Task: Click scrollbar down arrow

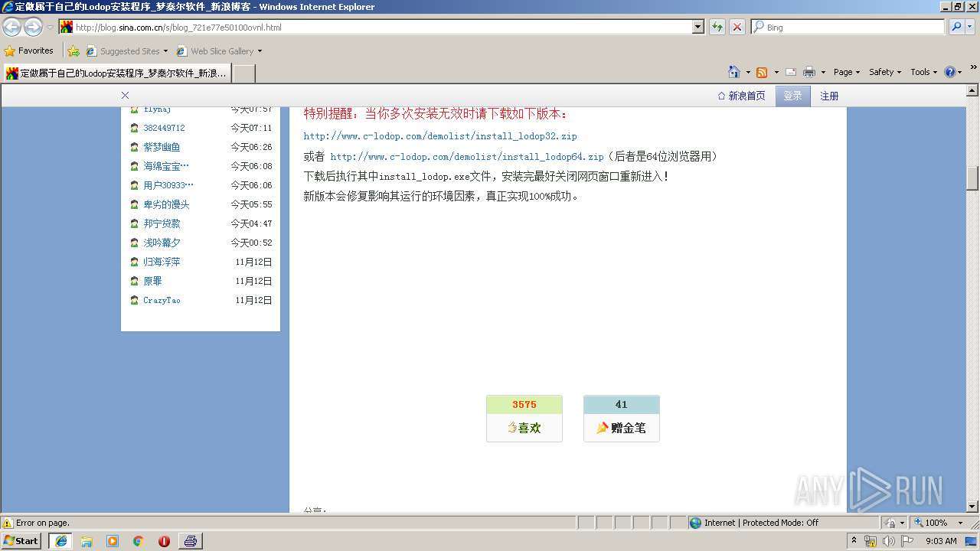Action: 972,506
